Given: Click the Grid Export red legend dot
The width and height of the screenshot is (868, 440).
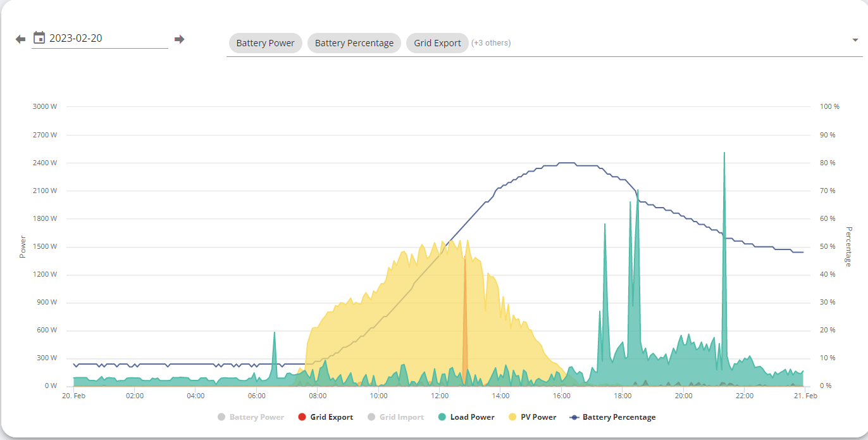Looking at the screenshot, I should [x=302, y=417].
